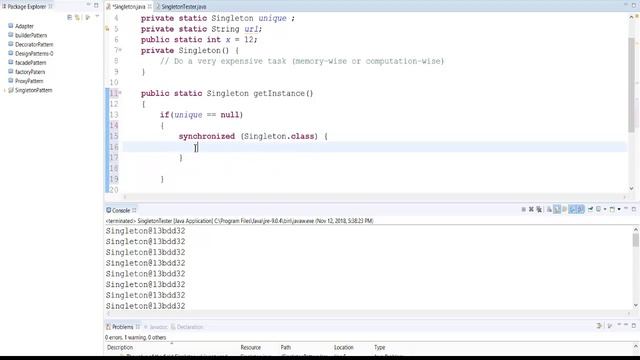Image resolution: width=640 pixels, height=360 pixels.
Task: Click the warning marker on line 5
Action: tap(107, 29)
